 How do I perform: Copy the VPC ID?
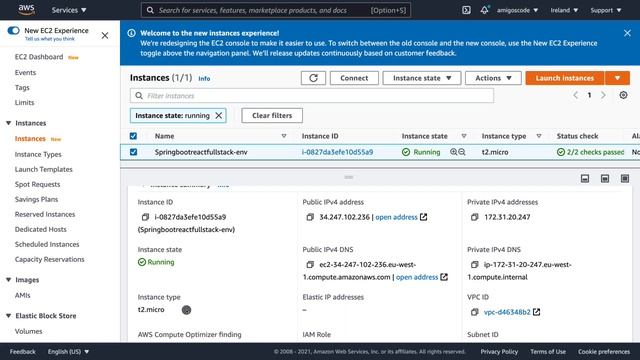(474, 312)
